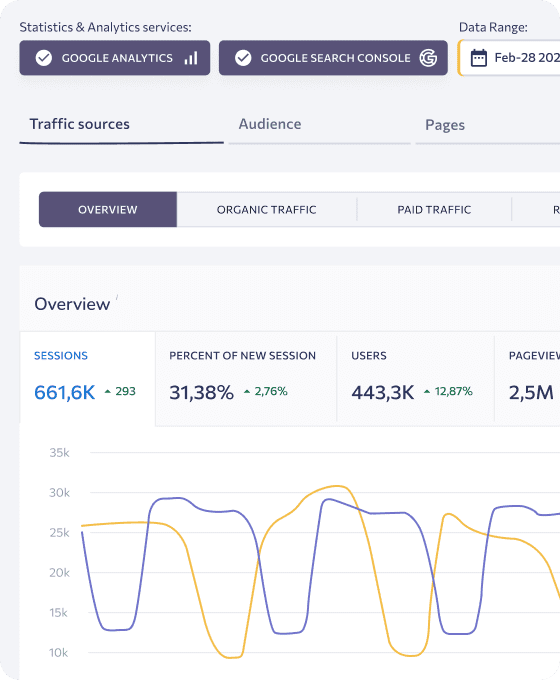560x680 pixels.
Task: Select the Paid Traffic segment
Action: [x=434, y=209]
